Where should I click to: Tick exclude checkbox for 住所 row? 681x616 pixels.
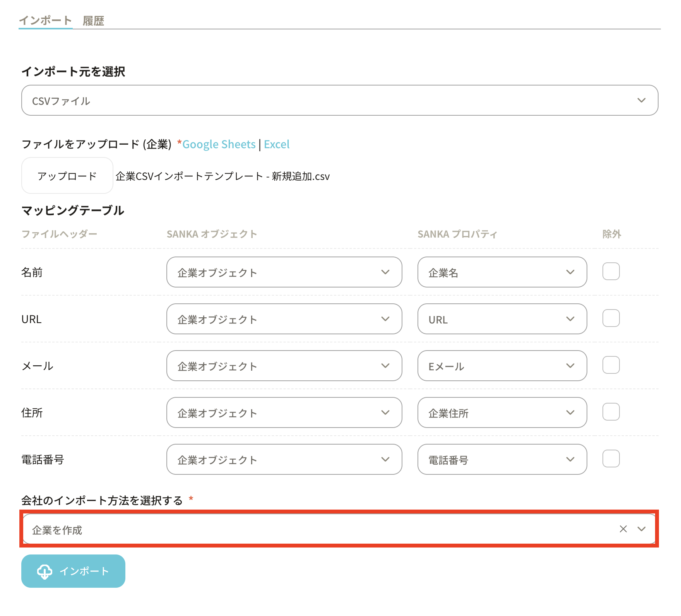coord(611,412)
